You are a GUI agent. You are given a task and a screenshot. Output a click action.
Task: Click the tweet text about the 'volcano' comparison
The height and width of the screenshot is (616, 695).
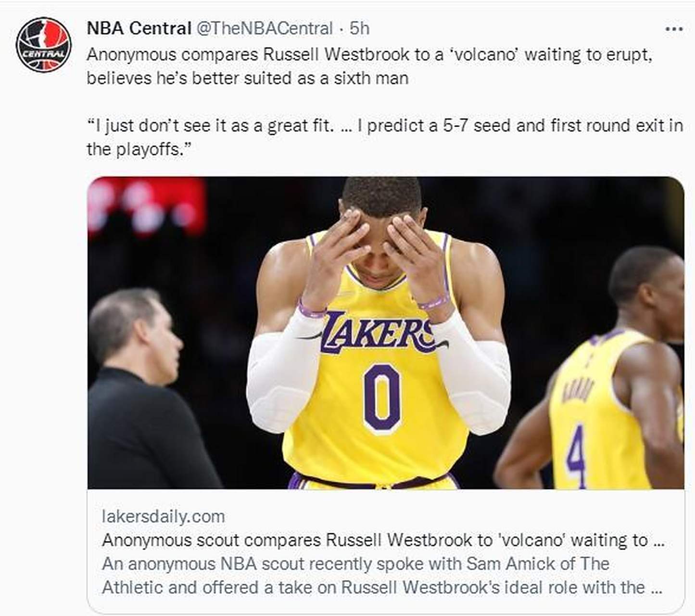click(369, 54)
